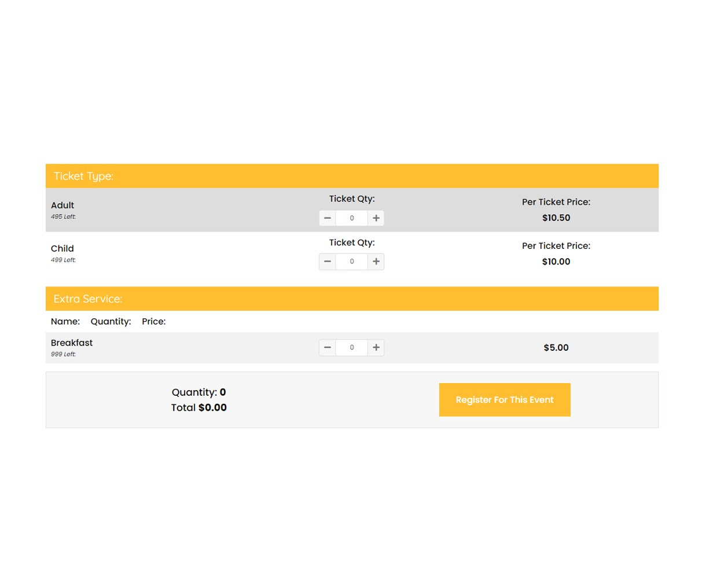
Task: Click 'Ticket Qty:' label in the Adult row
Action: [352, 199]
